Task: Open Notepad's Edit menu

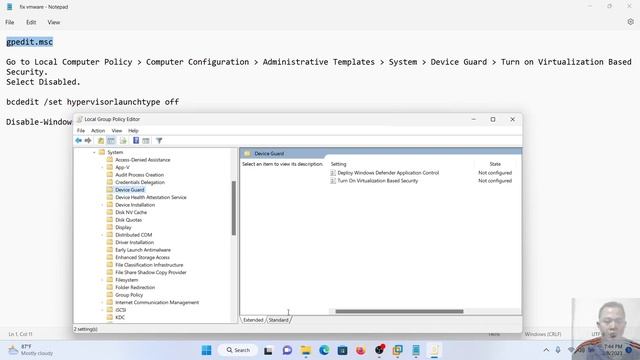Action: (x=31, y=22)
